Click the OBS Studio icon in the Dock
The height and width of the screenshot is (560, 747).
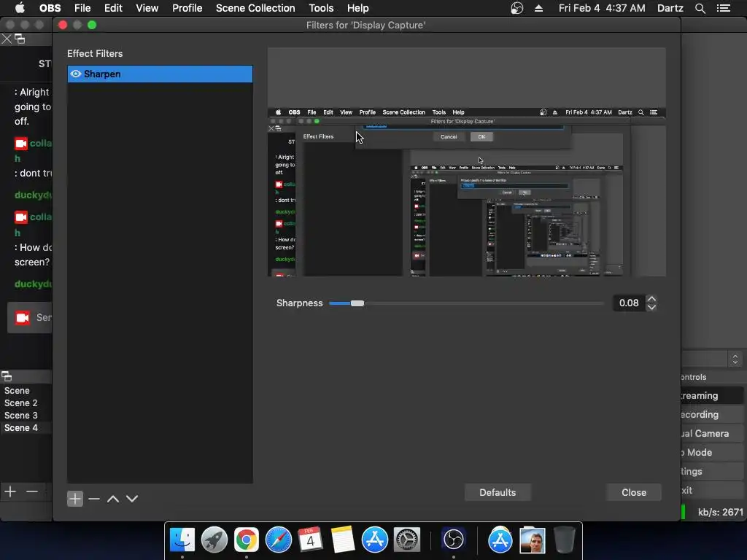[454, 540]
